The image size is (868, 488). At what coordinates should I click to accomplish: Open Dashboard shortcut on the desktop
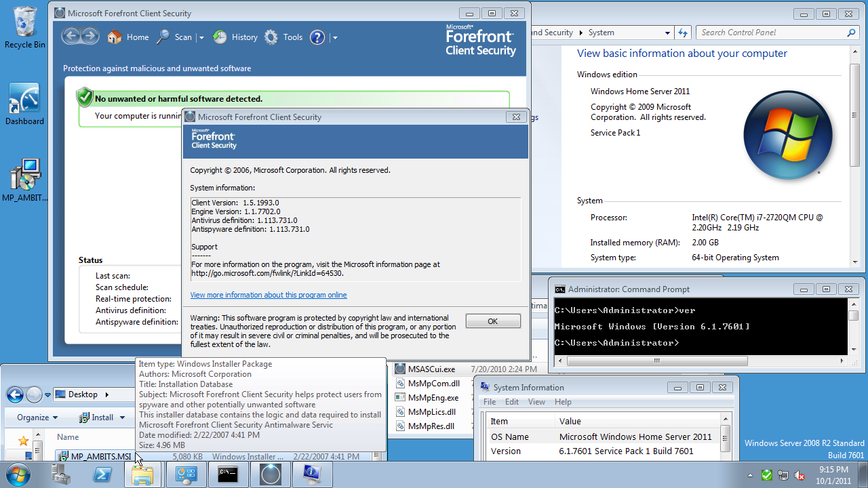(x=24, y=104)
